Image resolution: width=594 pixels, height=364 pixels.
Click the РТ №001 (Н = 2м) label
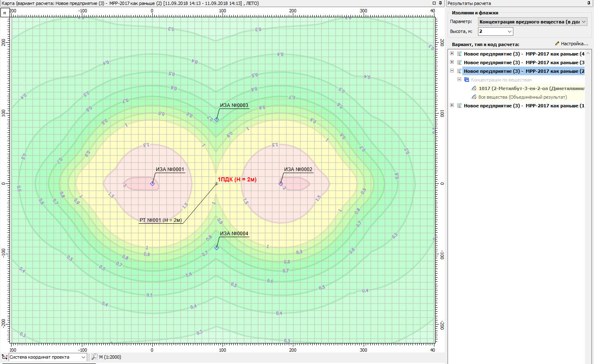point(160,220)
